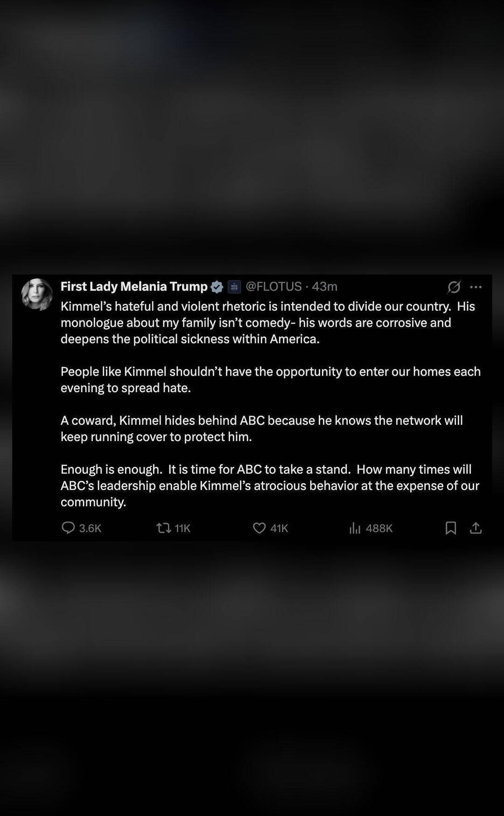The image size is (504, 816).
Task: Click the 488K views count
Action: click(379, 528)
